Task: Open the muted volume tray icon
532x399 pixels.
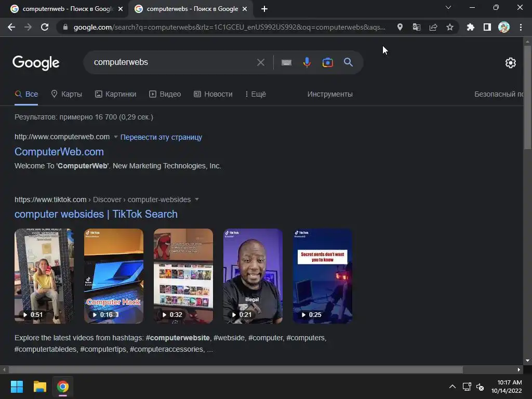Action: pos(480,387)
